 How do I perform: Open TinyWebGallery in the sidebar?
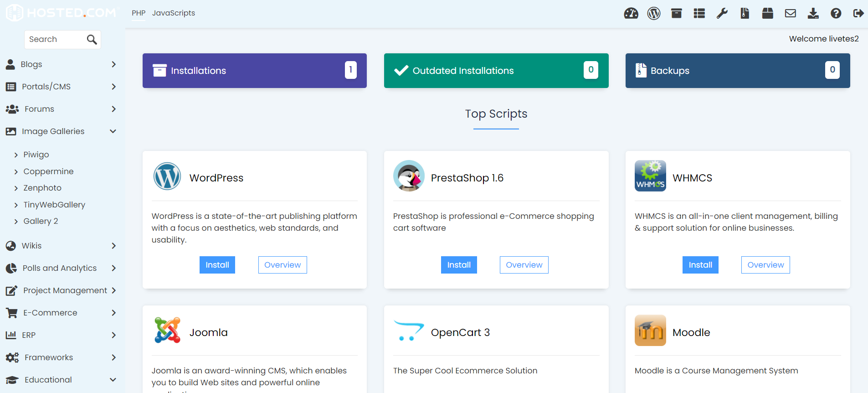pos(54,205)
